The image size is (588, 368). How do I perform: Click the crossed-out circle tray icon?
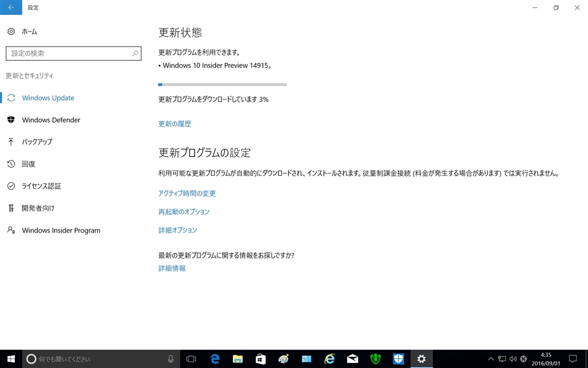524,359
